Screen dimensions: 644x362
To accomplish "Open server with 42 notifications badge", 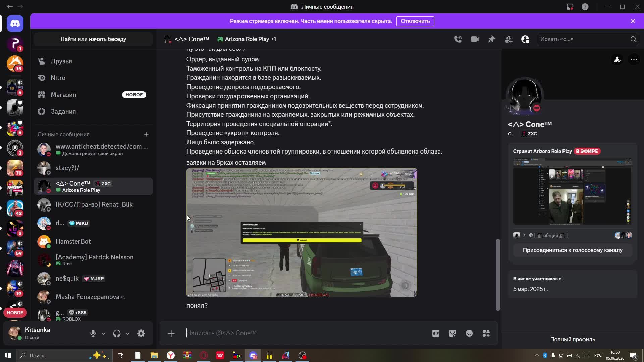I will tap(15, 208).
